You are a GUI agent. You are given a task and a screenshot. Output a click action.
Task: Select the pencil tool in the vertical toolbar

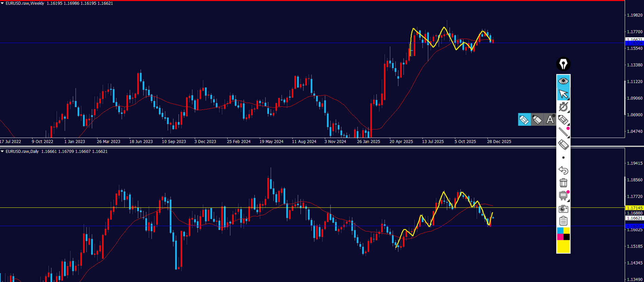point(563,120)
